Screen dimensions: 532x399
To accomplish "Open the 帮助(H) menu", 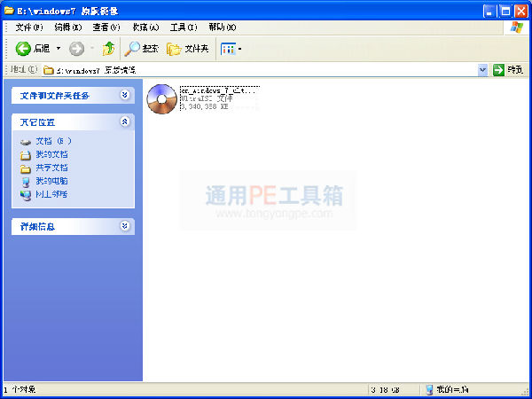I will click(x=223, y=27).
